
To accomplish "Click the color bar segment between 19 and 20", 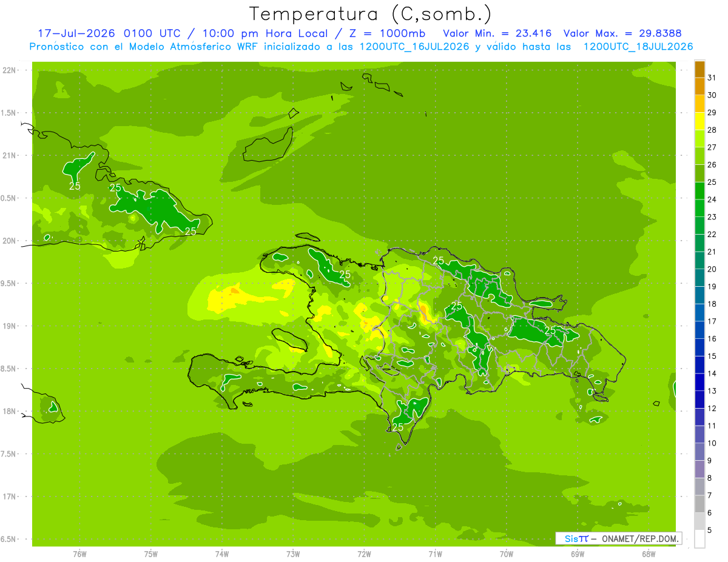I will (699, 278).
